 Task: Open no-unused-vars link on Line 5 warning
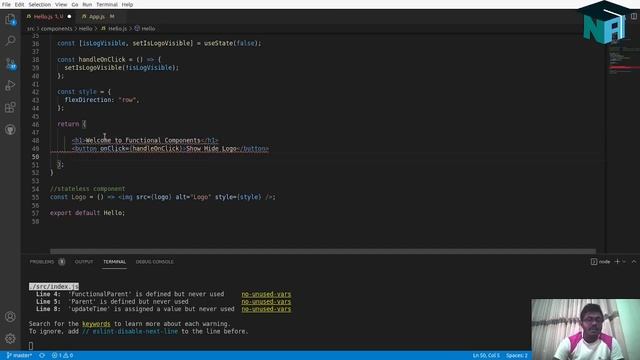tap(266, 302)
